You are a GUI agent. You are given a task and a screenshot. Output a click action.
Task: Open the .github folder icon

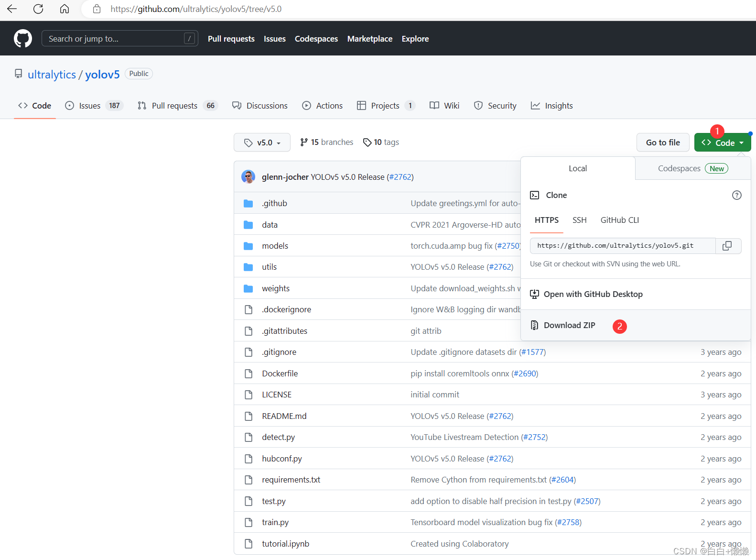pos(248,204)
